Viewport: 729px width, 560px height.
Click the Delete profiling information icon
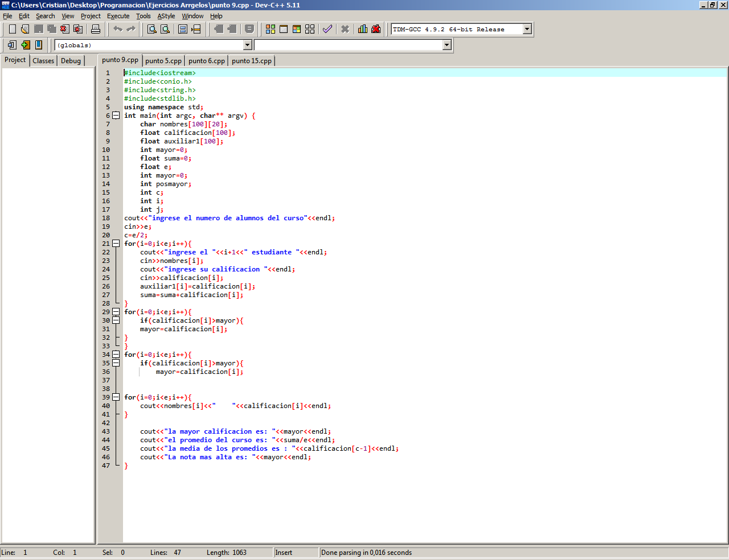tap(376, 29)
